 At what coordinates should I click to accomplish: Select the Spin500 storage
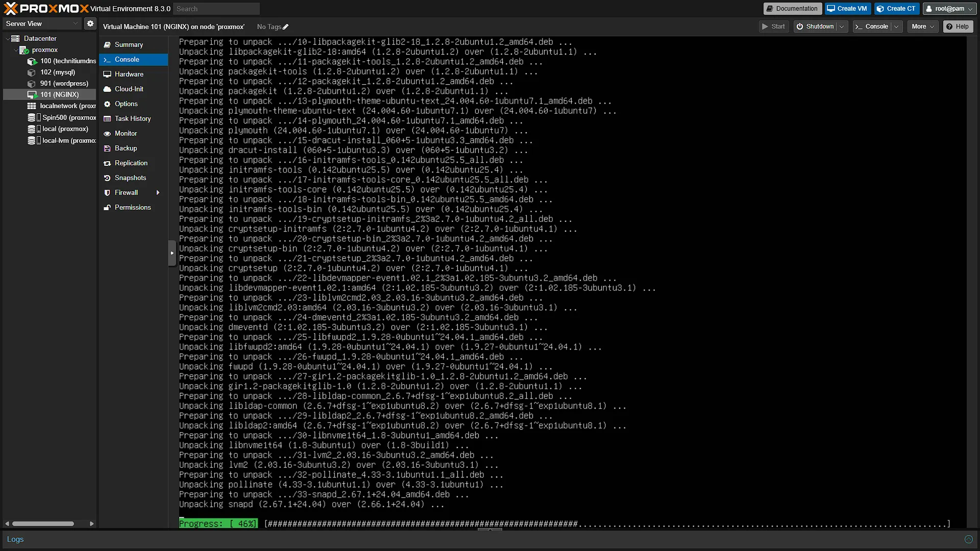coord(61,118)
